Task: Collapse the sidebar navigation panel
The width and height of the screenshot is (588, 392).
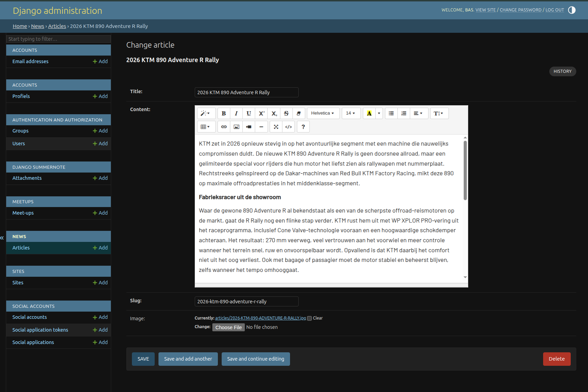Action: 2,238
